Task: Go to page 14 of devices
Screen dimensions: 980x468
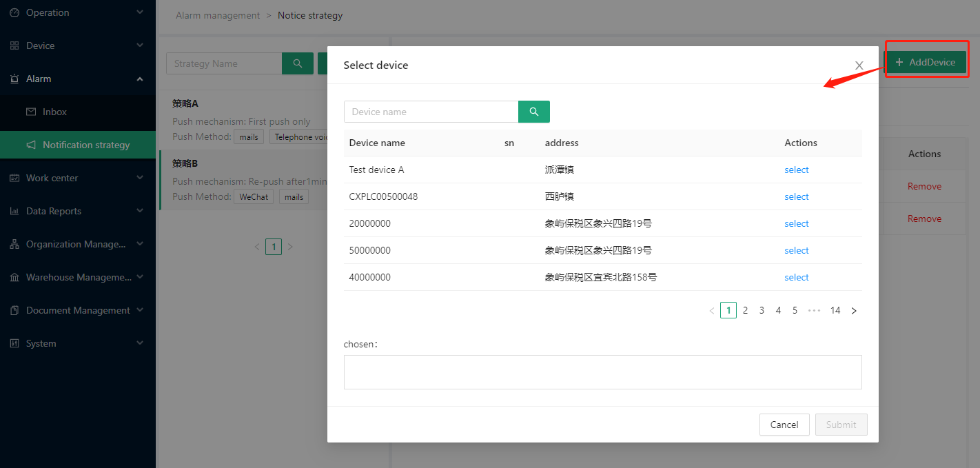Action: (x=835, y=311)
